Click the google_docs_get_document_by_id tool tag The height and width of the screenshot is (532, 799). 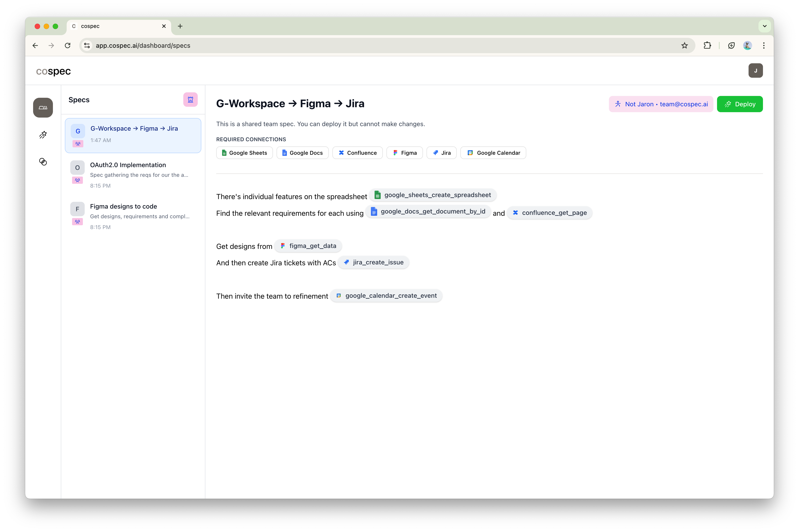coord(428,212)
